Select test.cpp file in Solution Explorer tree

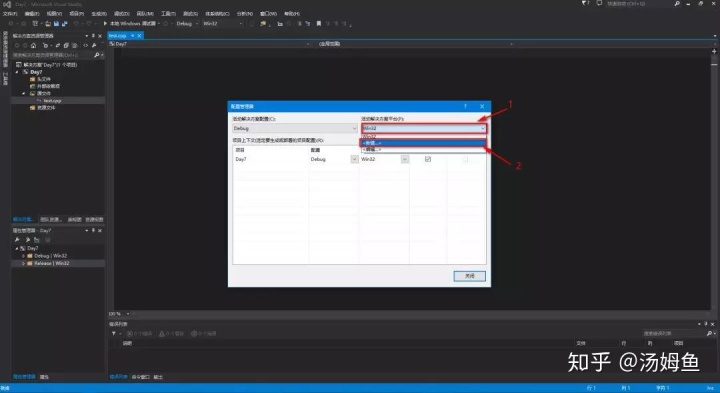click(52, 101)
